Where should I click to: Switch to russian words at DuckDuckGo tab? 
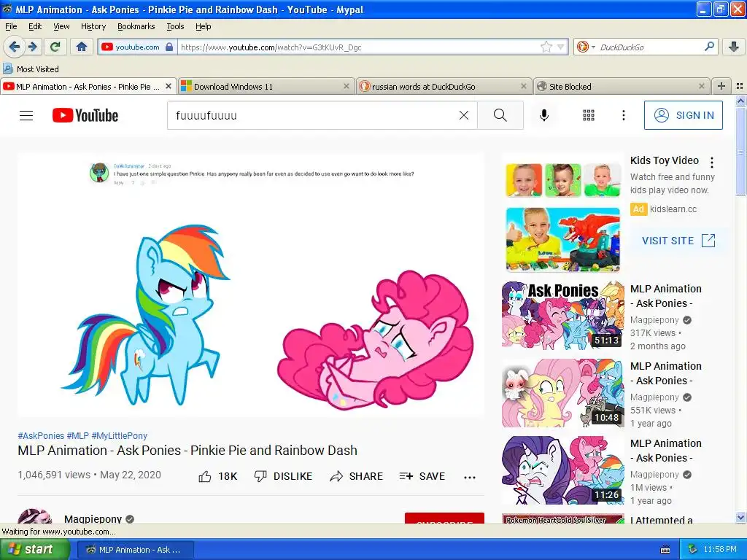point(443,86)
